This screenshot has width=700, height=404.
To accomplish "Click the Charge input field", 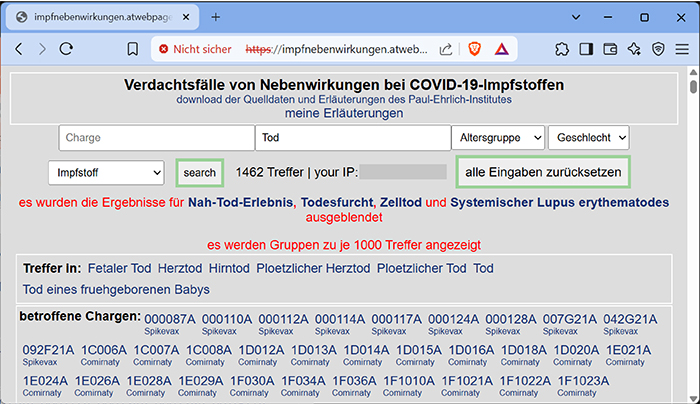I will [x=156, y=138].
